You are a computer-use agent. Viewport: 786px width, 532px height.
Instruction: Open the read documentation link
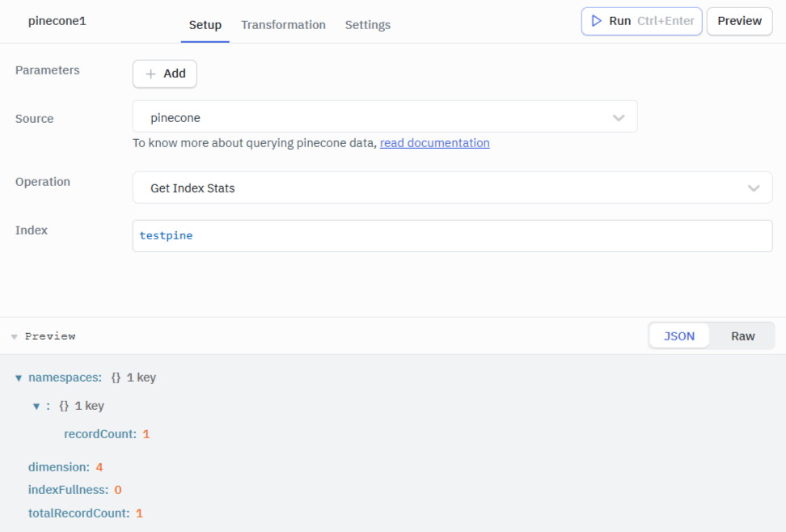pos(434,143)
